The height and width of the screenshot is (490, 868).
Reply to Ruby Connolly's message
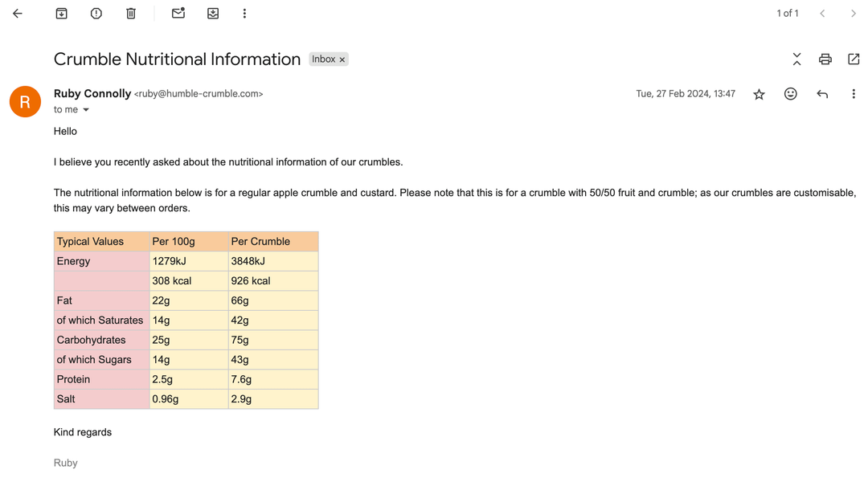pos(822,94)
